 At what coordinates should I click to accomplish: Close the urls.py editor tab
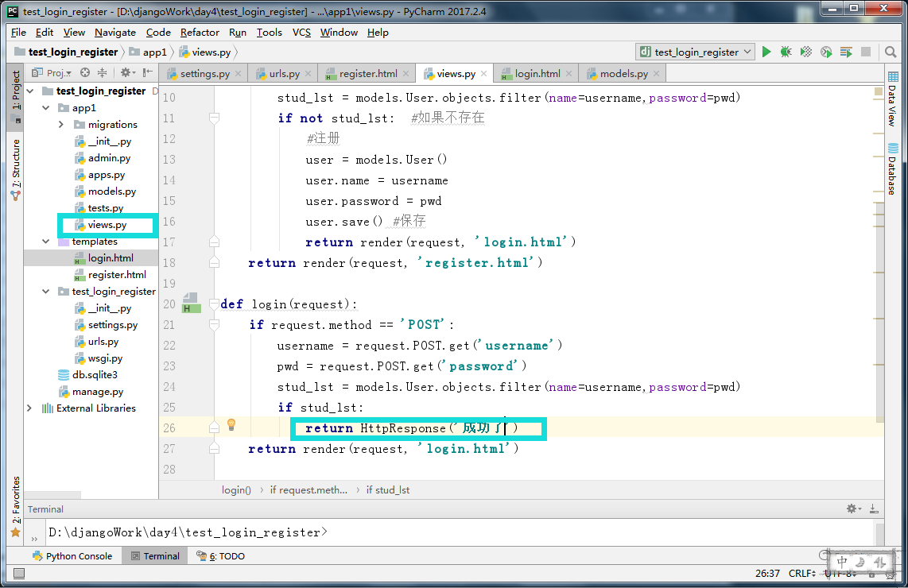point(308,73)
